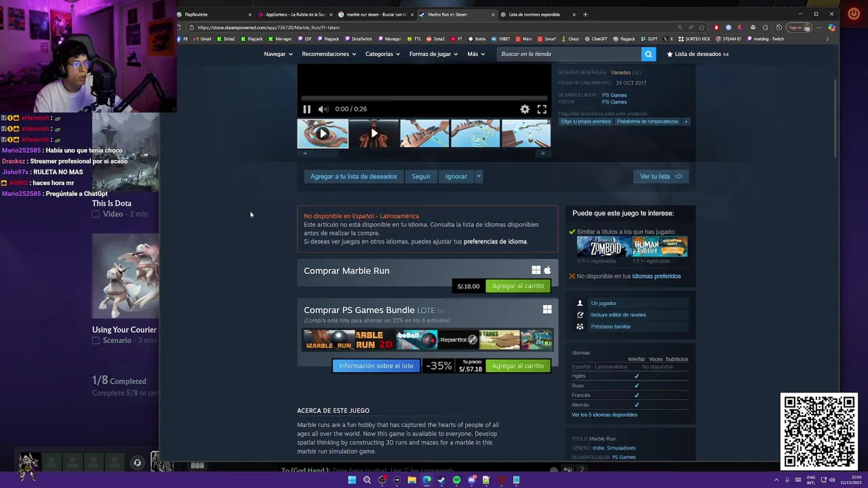Open a new browser tab
Screen dimensions: 868x488
585,14
